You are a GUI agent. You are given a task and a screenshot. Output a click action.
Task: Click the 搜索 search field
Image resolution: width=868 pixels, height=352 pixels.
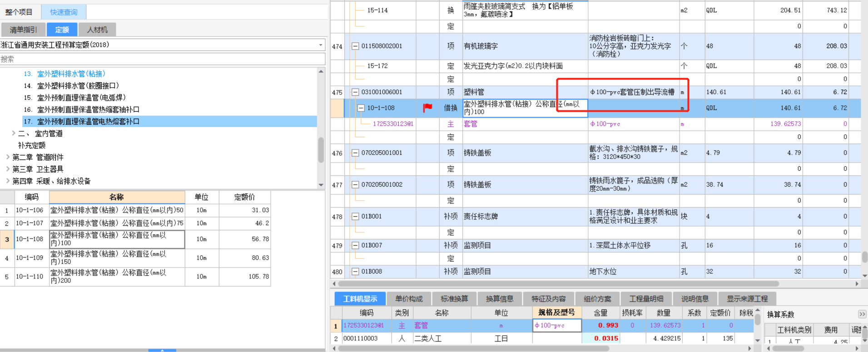pos(163,59)
